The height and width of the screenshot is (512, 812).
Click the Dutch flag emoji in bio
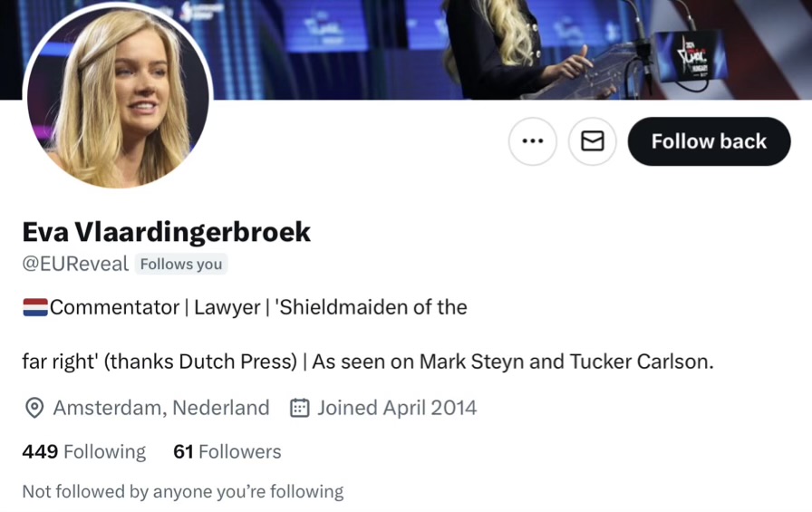coord(35,307)
